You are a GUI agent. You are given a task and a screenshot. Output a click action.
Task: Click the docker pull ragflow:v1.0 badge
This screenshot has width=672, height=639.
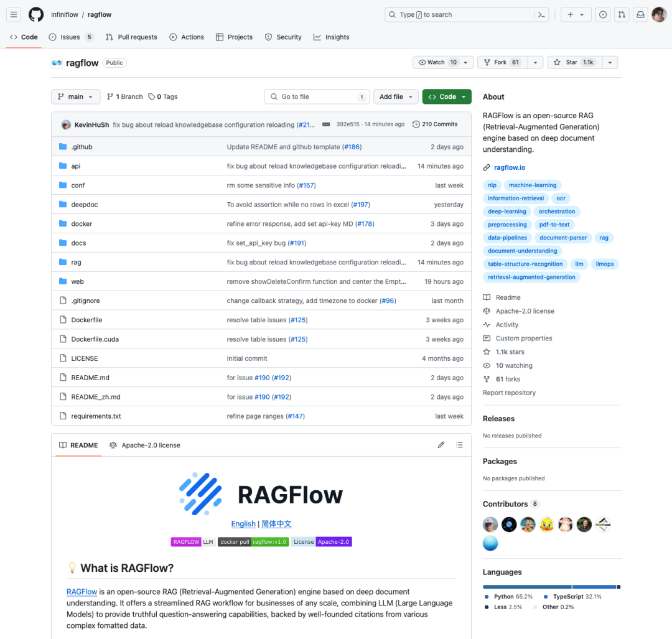tap(253, 542)
